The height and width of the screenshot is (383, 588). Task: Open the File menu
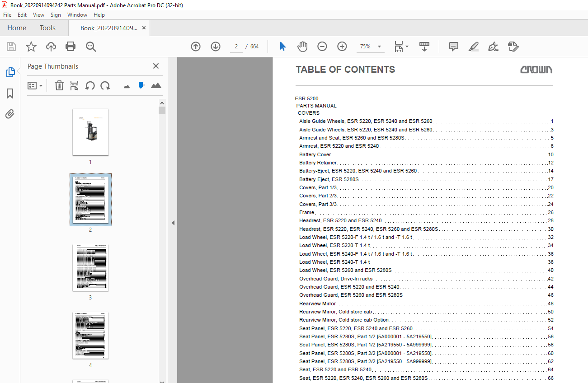pos(7,15)
